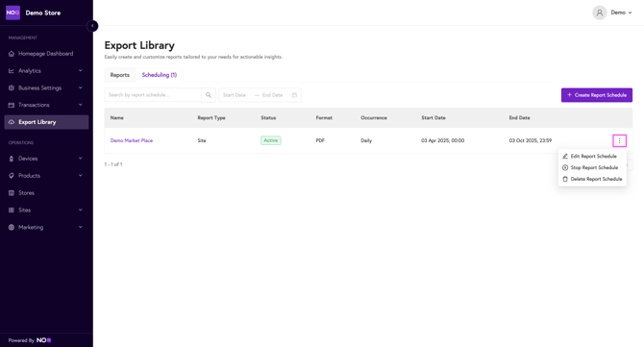The height and width of the screenshot is (347, 644).
Task: Open the three-dot actions menu for Demo Market Place
Action: tap(619, 140)
